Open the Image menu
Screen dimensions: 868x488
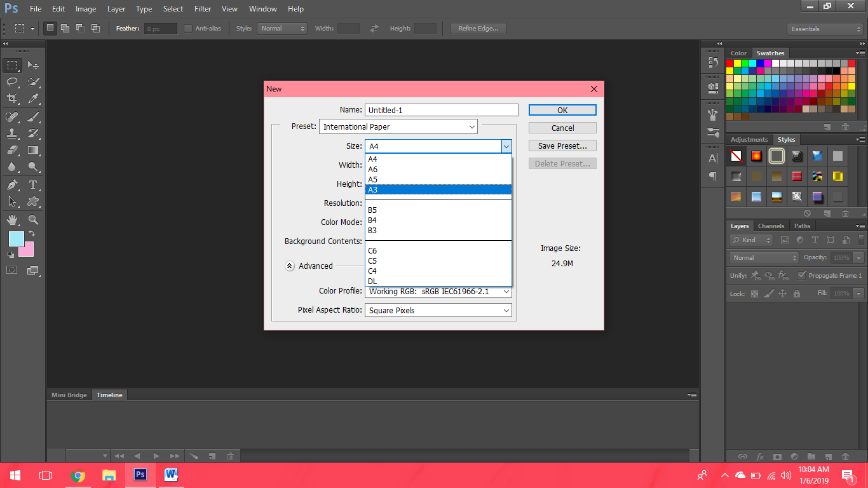(86, 9)
